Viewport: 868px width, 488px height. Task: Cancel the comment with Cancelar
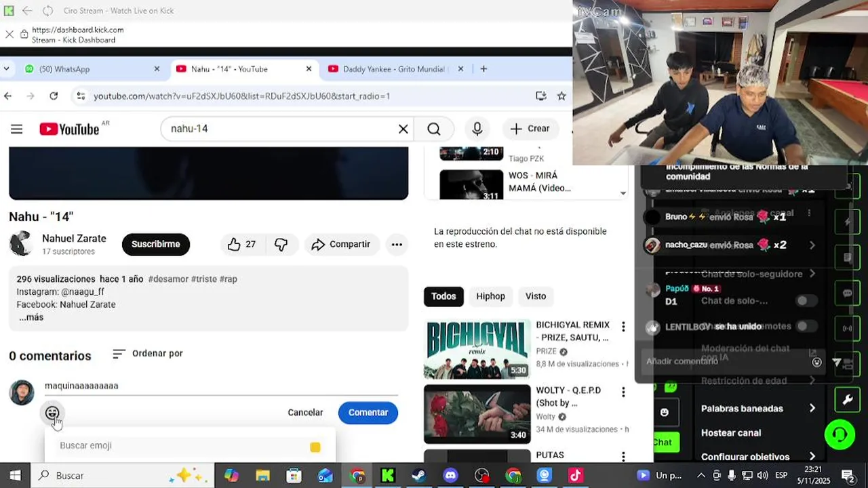[x=305, y=413]
